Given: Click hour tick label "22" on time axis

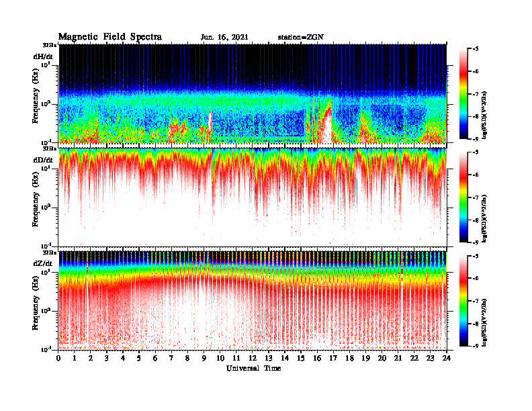Looking at the screenshot, I should click(x=414, y=359).
